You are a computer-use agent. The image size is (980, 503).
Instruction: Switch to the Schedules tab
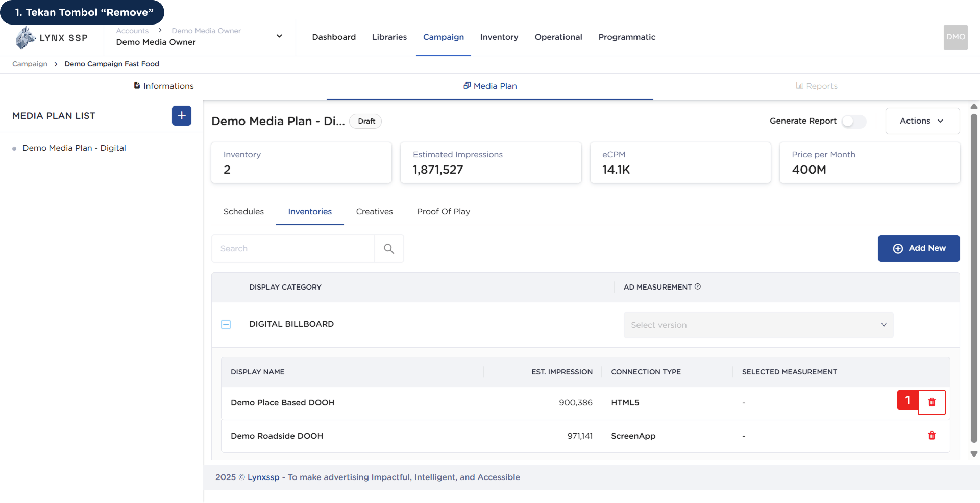pyautogui.click(x=243, y=212)
